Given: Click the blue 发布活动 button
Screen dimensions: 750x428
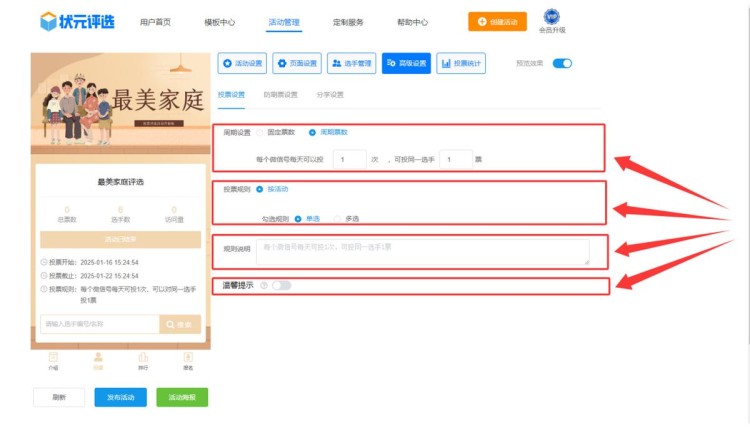Looking at the screenshot, I should click(120, 397).
